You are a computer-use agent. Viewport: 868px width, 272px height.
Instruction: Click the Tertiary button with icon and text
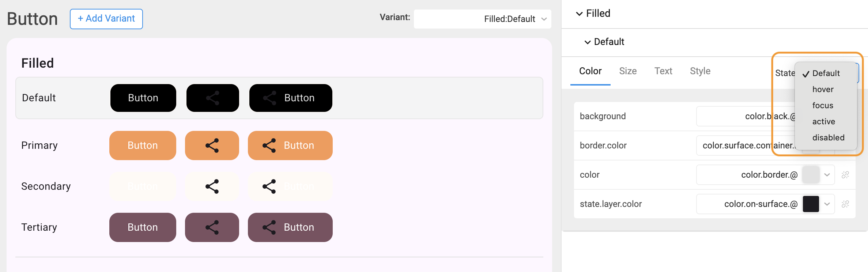pyautogui.click(x=290, y=227)
